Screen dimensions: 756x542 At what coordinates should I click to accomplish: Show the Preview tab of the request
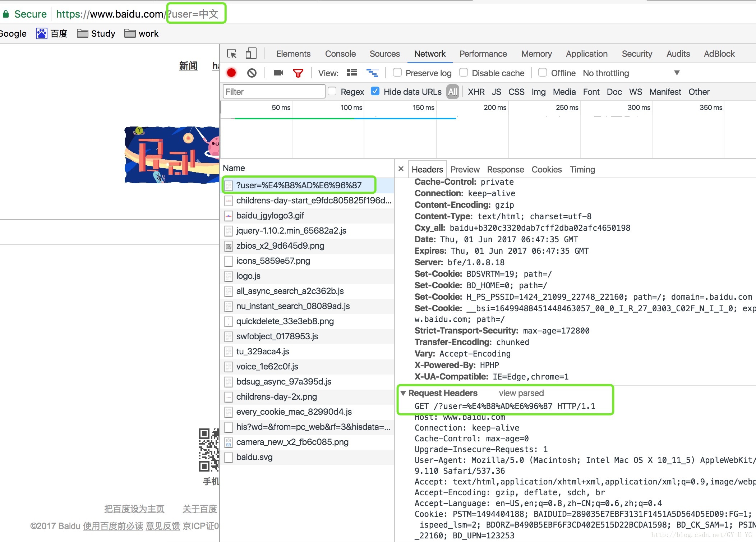click(465, 170)
